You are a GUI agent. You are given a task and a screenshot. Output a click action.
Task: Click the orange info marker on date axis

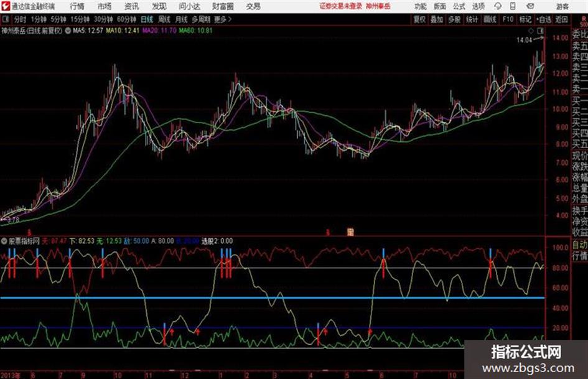(x=350, y=232)
